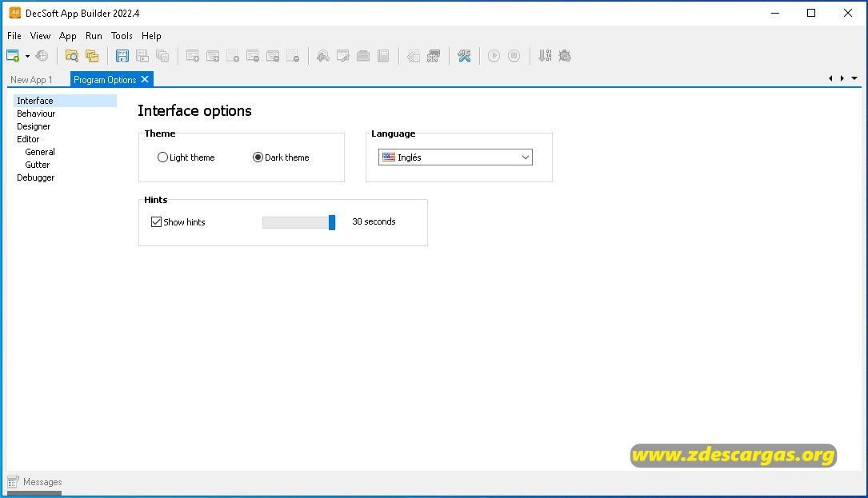Open the tab list dropdown arrow
The height and width of the screenshot is (498, 868).
854,78
